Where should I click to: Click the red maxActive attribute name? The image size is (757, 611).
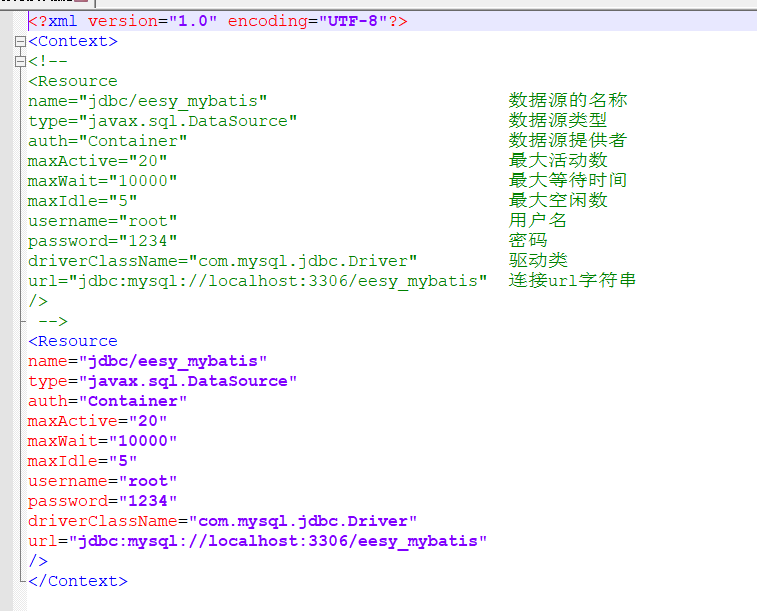73,421
